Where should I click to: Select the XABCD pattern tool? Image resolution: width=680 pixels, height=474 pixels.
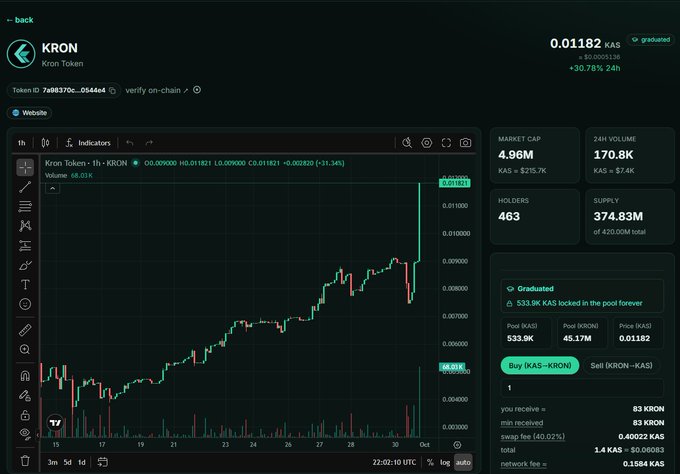[25, 226]
